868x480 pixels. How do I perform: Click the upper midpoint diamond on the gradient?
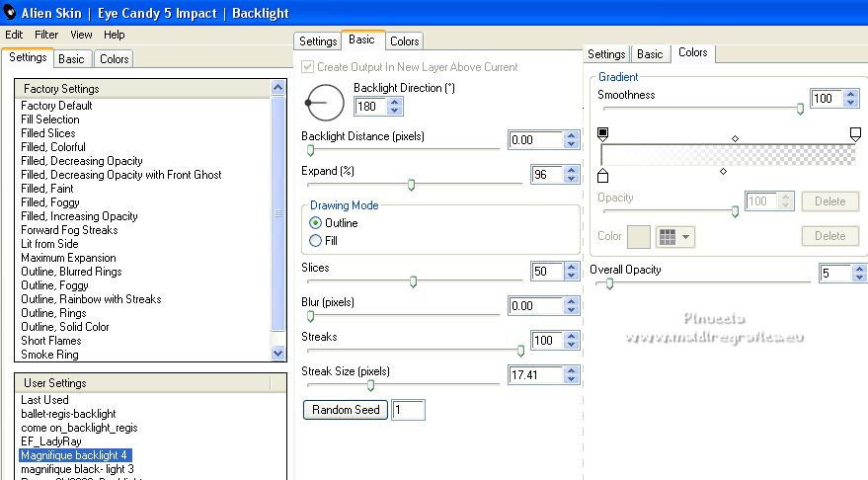tap(735, 138)
